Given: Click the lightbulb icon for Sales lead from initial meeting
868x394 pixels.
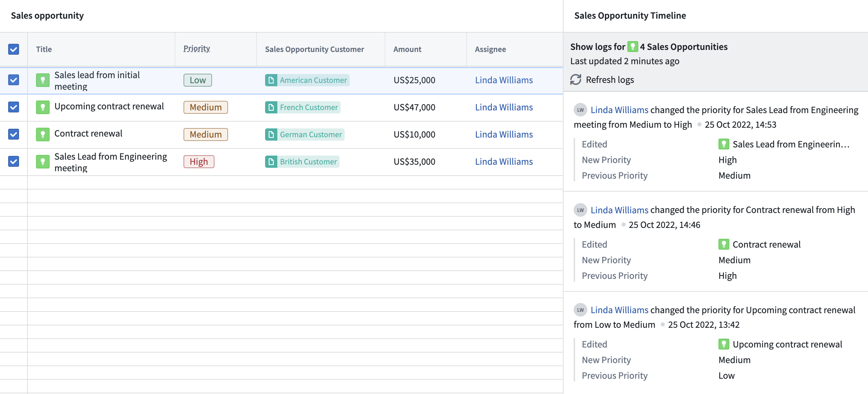Looking at the screenshot, I should tap(43, 80).
